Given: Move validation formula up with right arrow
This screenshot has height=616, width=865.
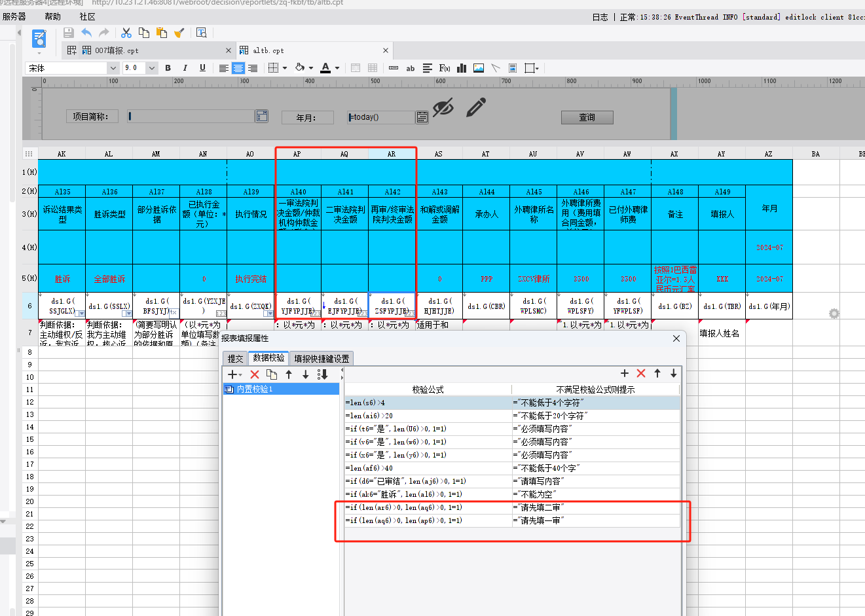Looking at the screenshot, I should tap(657, 373).
